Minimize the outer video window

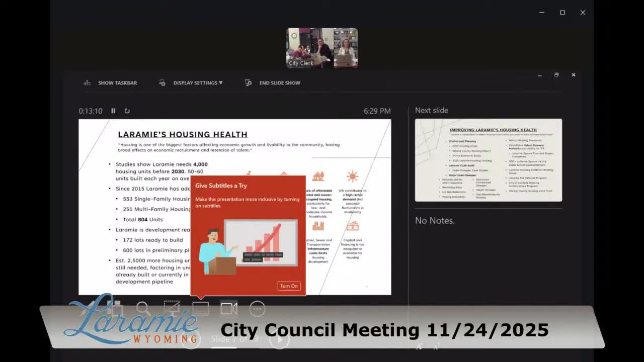(542, 13)
